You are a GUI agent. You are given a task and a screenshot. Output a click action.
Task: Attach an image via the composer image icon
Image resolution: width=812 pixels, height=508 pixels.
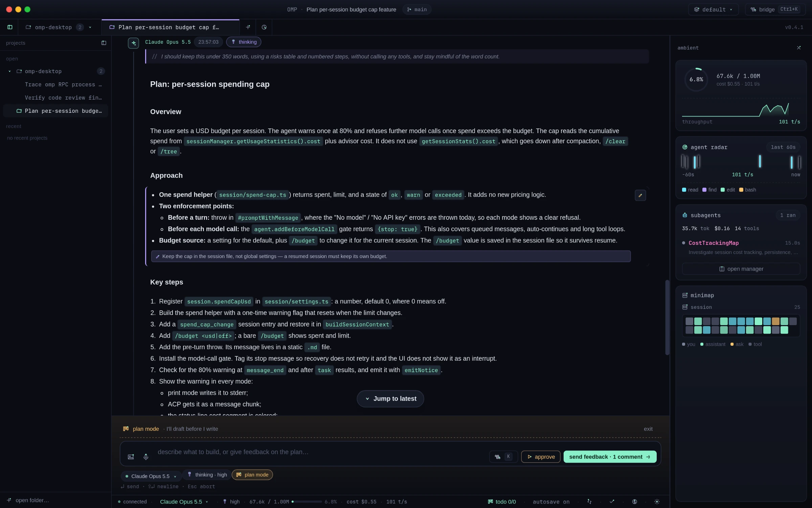[131, 457]
